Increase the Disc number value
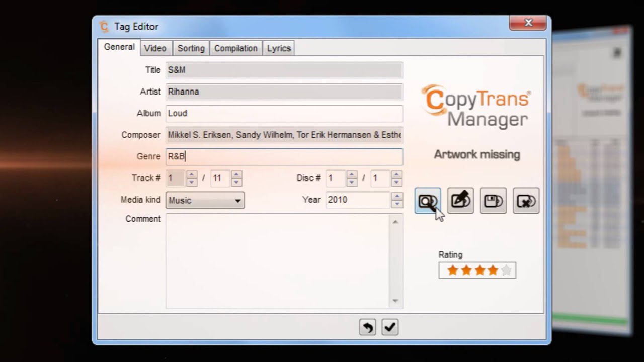This screenshot has width=644, height=362. [x=352, y=174]
